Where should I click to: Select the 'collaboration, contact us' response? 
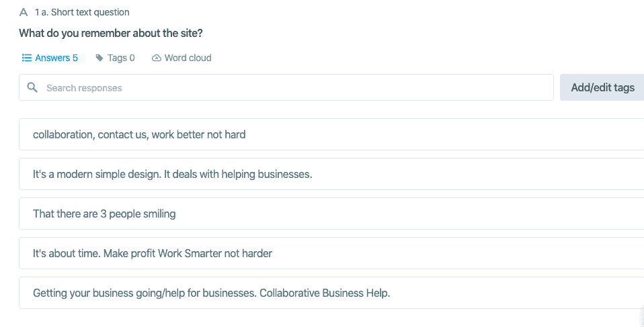click(x=331, y=134)
